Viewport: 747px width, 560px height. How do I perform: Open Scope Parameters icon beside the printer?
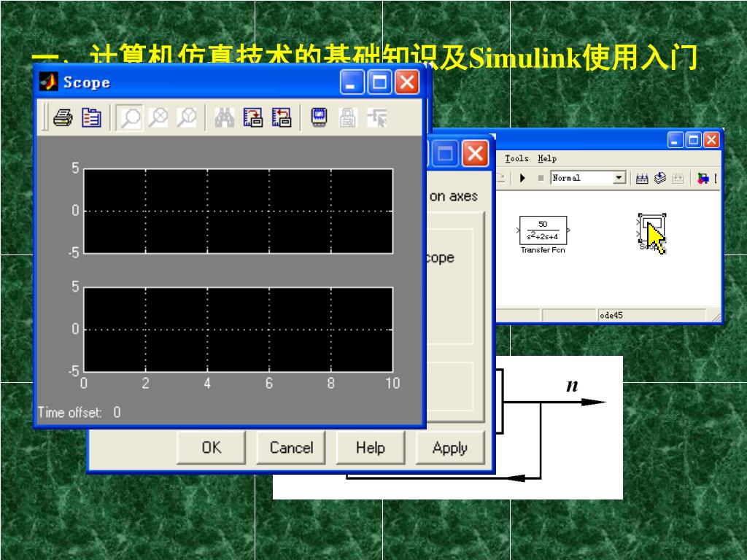click(x=91, y=117)
